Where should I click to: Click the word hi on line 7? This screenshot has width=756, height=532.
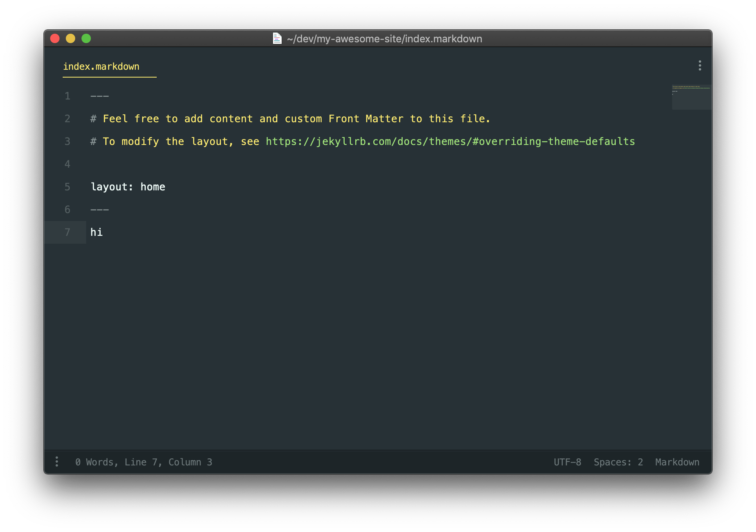[x=96, y=232]
